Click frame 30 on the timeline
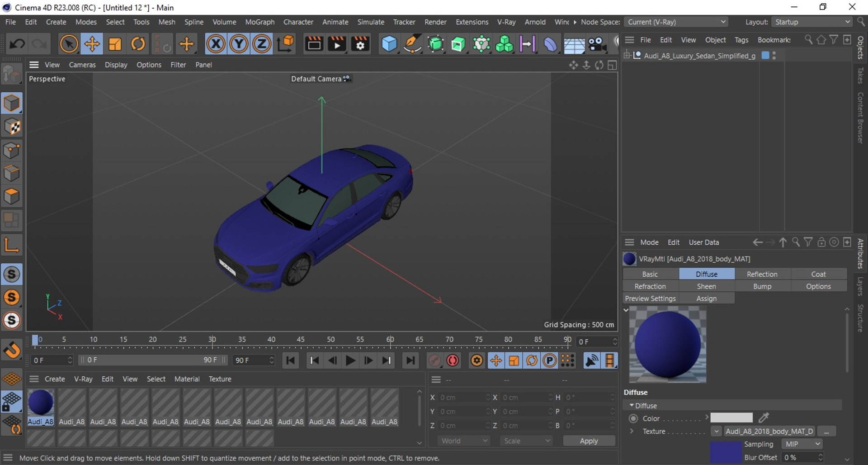Screen dimensions: 868x465 pos(212,340)
